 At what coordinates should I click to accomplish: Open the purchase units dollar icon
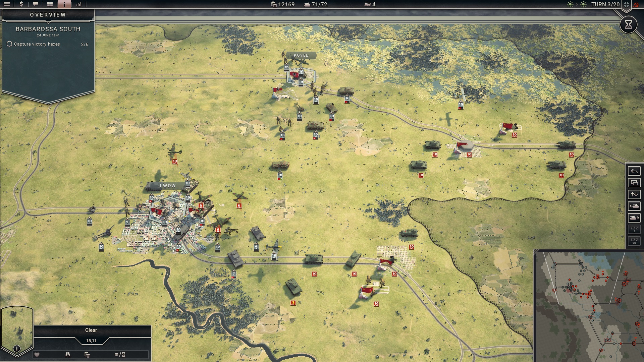click(21, 4)
